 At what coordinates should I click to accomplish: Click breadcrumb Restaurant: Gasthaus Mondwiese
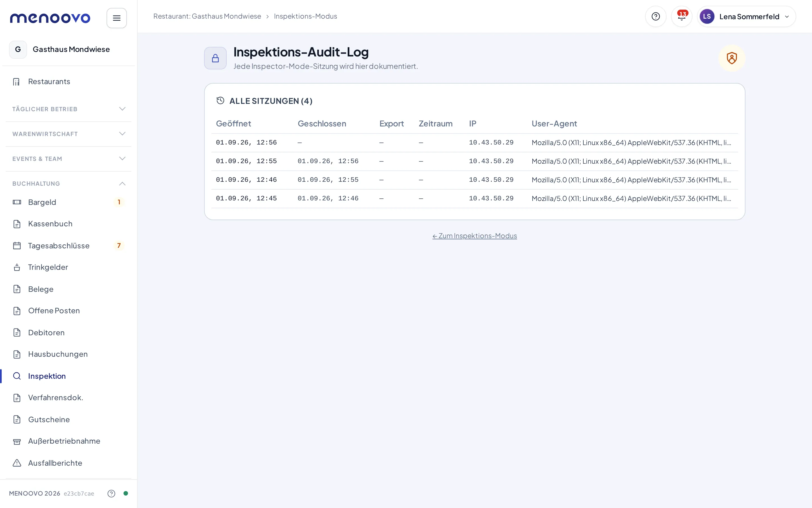[207, 16]
